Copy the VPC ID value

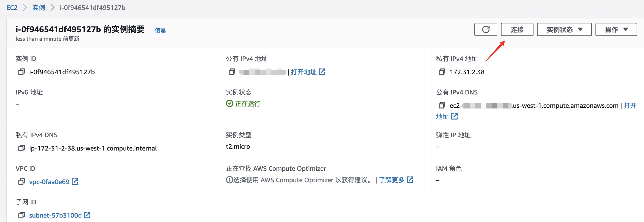[22, 182]
